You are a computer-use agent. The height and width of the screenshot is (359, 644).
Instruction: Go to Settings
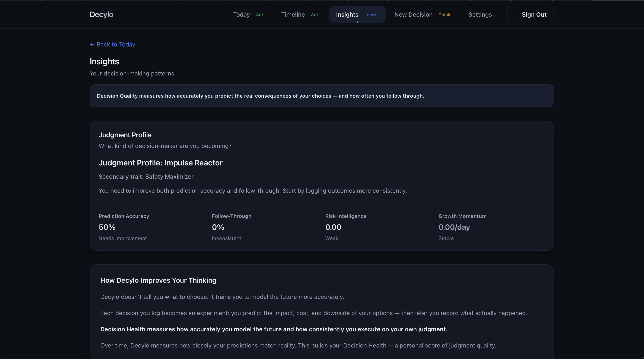click(480, 14)
